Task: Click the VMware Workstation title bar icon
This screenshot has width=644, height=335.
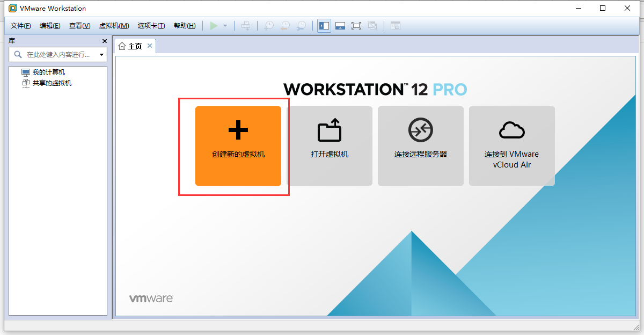Action: coord(13,8)
